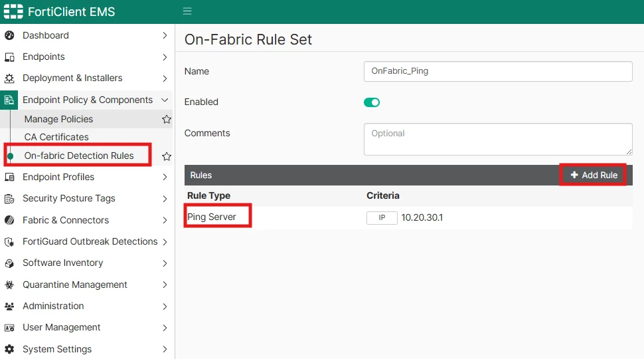644x359 pixels.
Task: Expand the Software Inventory chevron
Action: (x=165, y=263)
